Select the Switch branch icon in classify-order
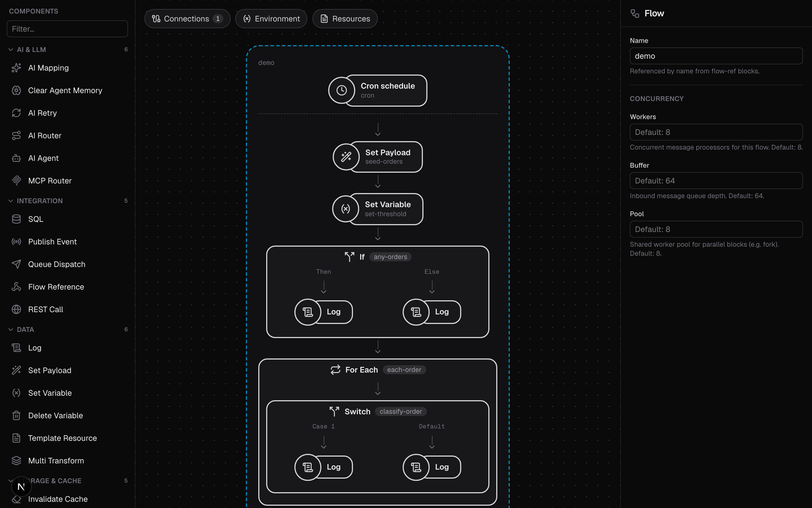812x508 pixels. tap(335, 411)
